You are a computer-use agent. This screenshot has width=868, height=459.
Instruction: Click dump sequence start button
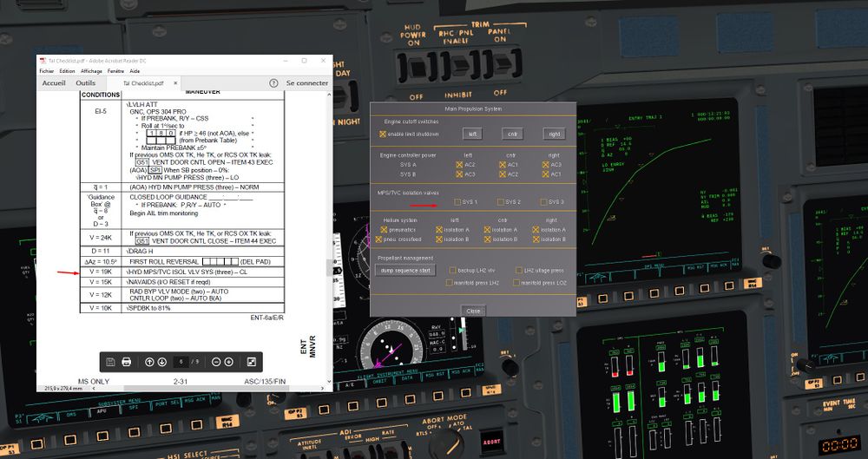tap(405, 270)
